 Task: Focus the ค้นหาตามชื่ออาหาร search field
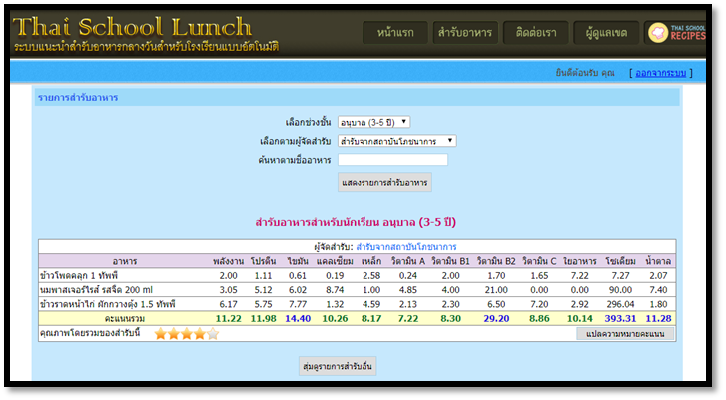click(393, 160)
